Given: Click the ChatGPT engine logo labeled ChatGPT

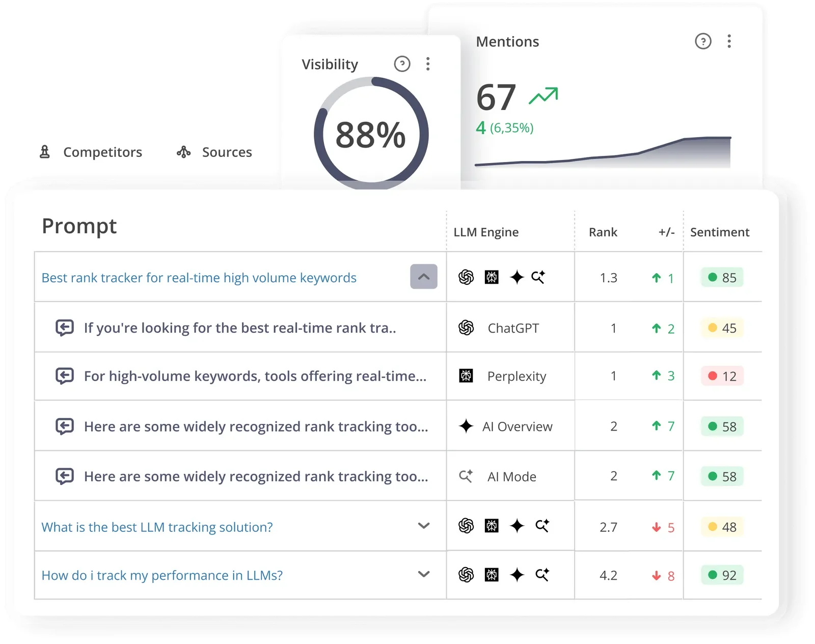Looking at the screenshot, I should tap(466, 328).
